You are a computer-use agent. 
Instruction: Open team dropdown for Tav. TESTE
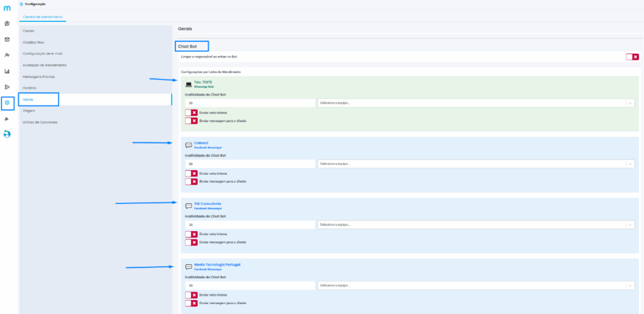click(x=475, y=103)
